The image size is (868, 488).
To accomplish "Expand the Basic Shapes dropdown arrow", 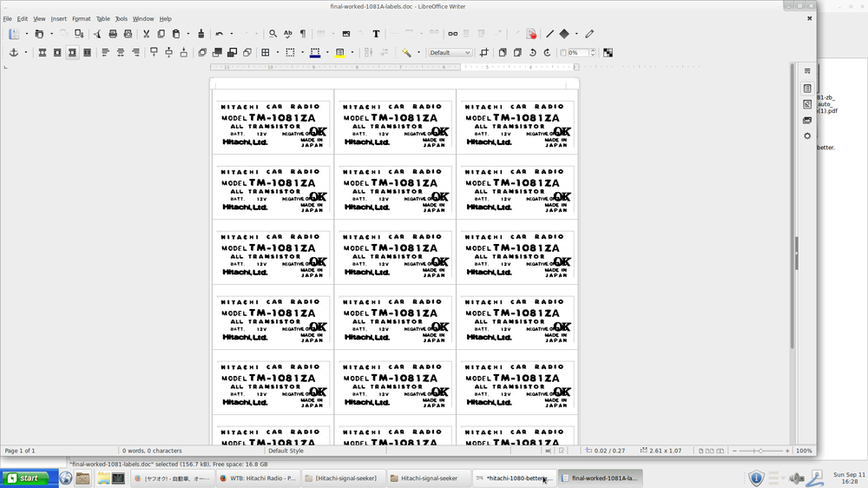I will click(576, 34).
